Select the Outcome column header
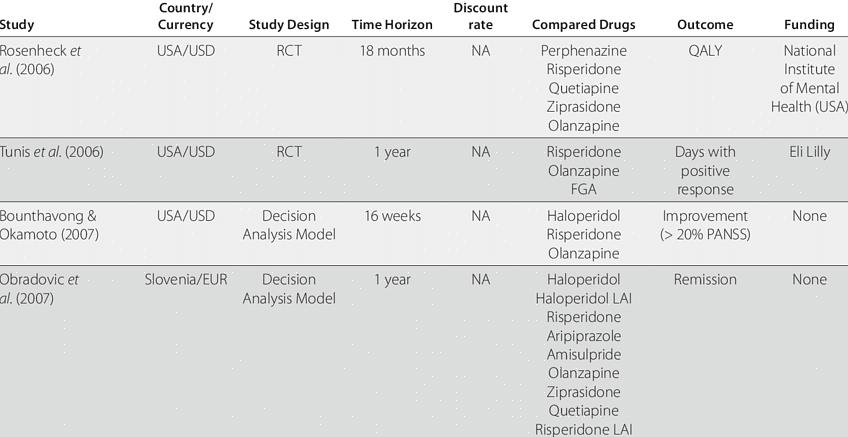The width and height of the screenshot is (848, 437). pos(704,25)
